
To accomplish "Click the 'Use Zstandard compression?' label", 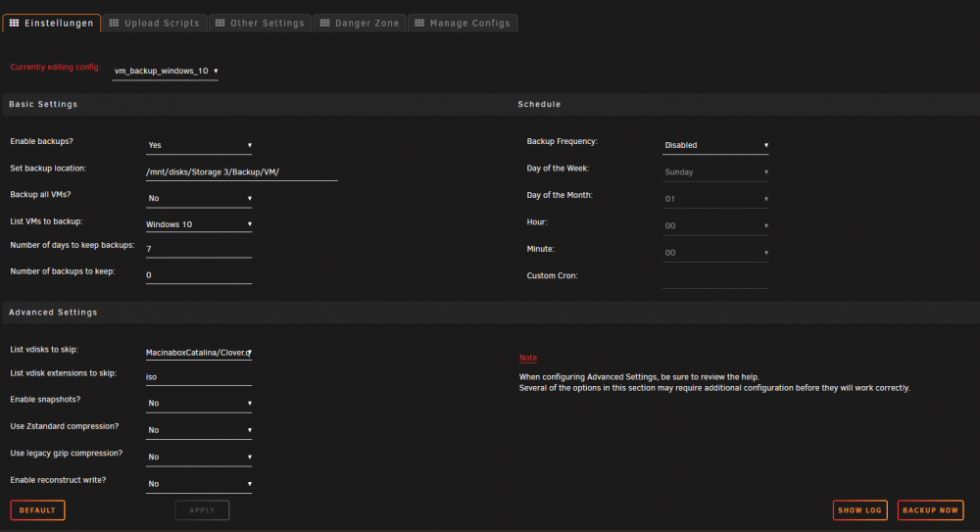I will pos(65,426).
